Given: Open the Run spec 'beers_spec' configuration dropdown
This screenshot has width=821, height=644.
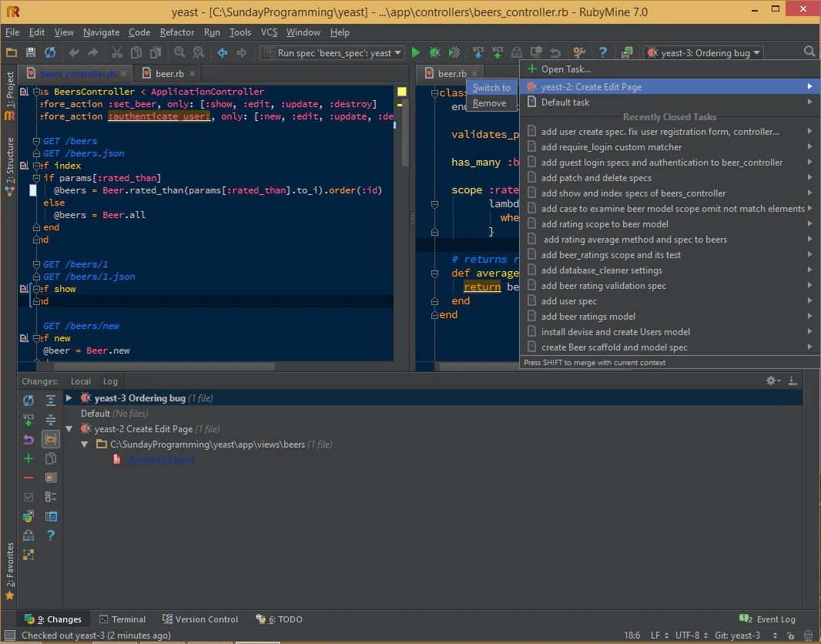Looking at the screenshot, I should tap(332, 53).
